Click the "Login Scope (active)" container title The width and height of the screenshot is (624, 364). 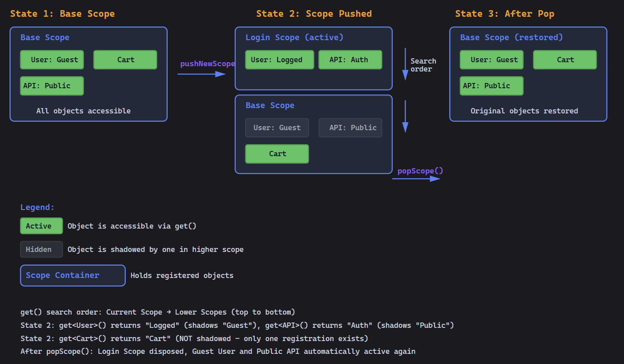[294, 38]
